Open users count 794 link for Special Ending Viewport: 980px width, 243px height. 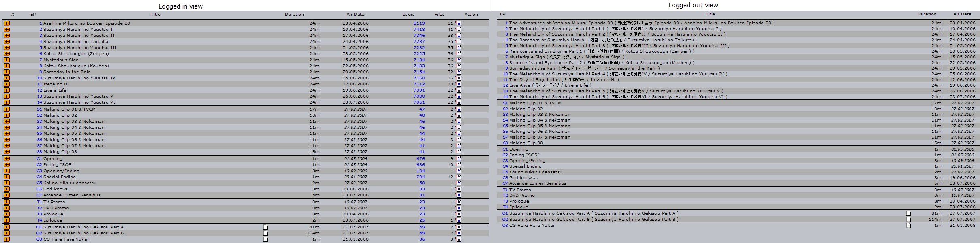[x=420, y=177]
